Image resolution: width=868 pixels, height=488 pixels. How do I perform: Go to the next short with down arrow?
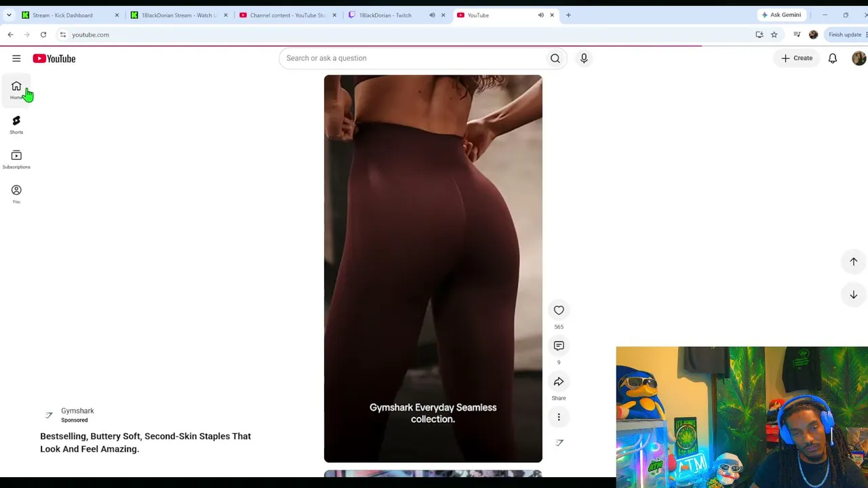854,295
